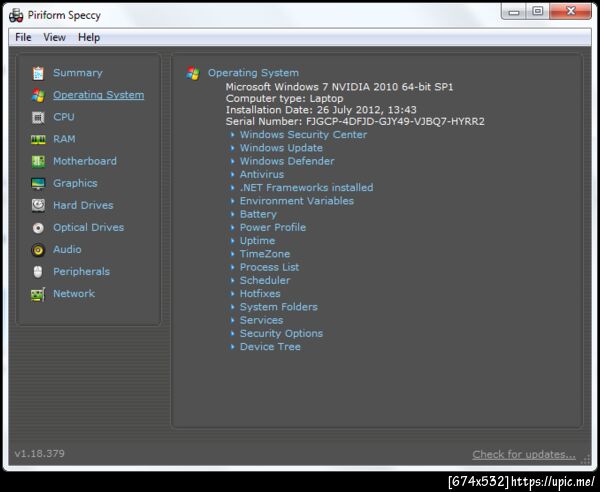Close the Speccy window
Screen dimensions: 600x492
coord(571,11)
